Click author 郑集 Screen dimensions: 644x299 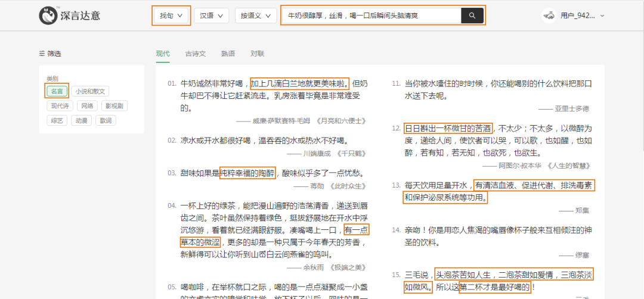[582, 210]
